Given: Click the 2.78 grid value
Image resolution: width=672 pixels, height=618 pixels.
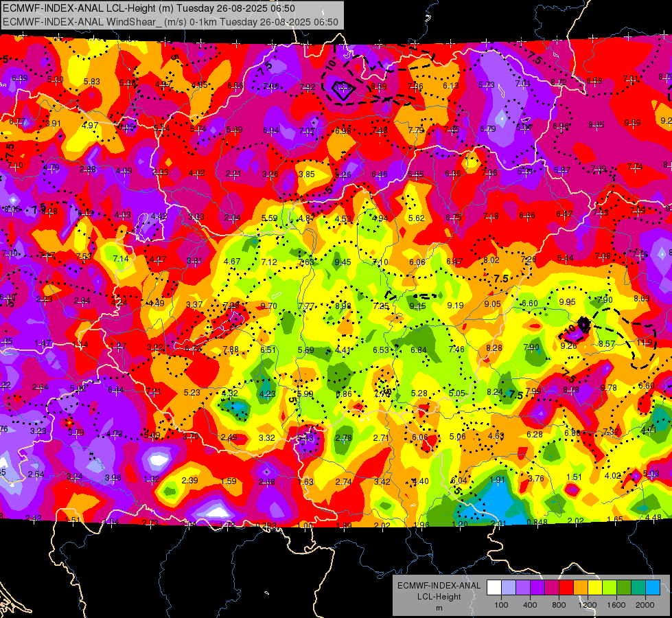Looking at the screenshot, I should tap(344, 438).
